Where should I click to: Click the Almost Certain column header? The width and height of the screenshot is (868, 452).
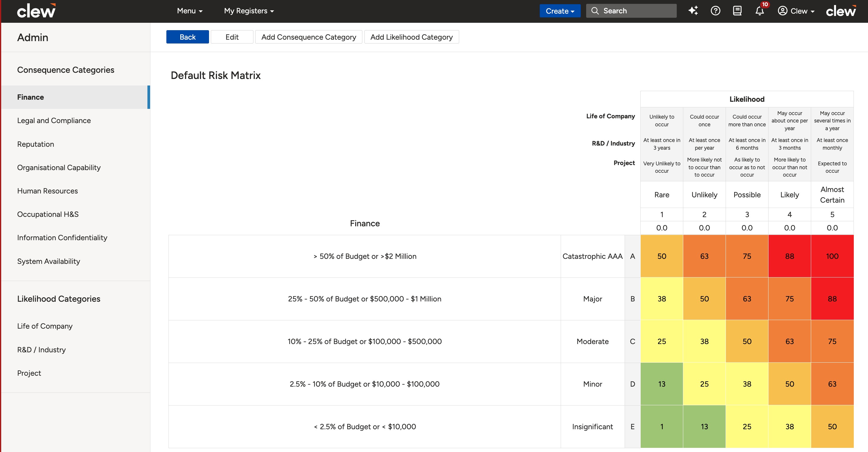832,195
